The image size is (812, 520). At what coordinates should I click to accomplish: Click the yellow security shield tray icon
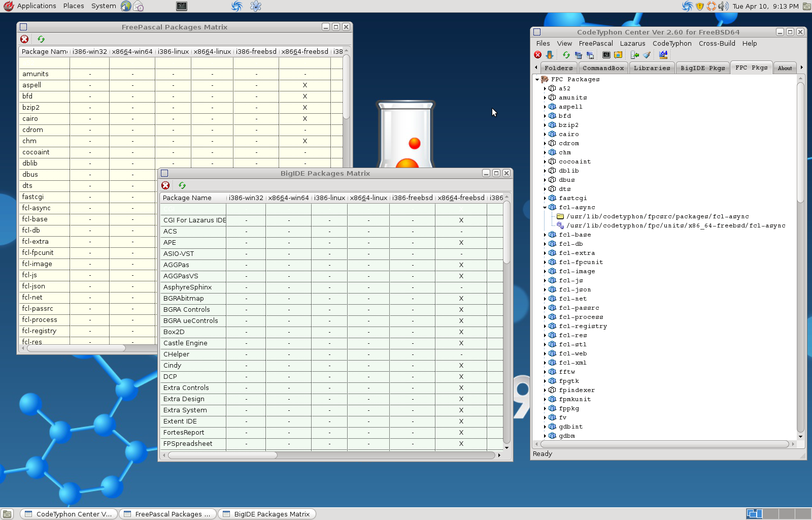(700, 6)
